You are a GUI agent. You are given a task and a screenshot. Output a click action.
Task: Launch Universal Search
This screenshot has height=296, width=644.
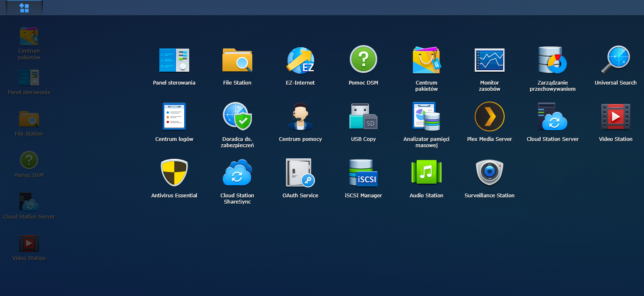[x=615, y=60]
